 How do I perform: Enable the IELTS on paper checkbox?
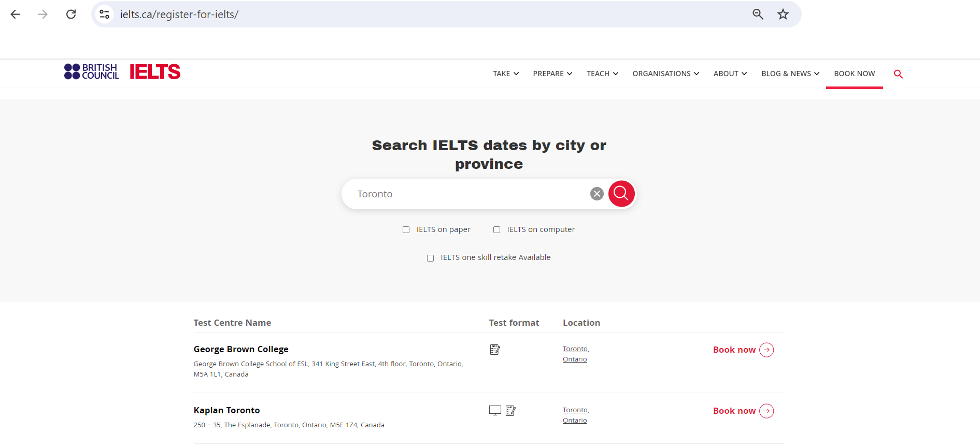click(406, 230)
